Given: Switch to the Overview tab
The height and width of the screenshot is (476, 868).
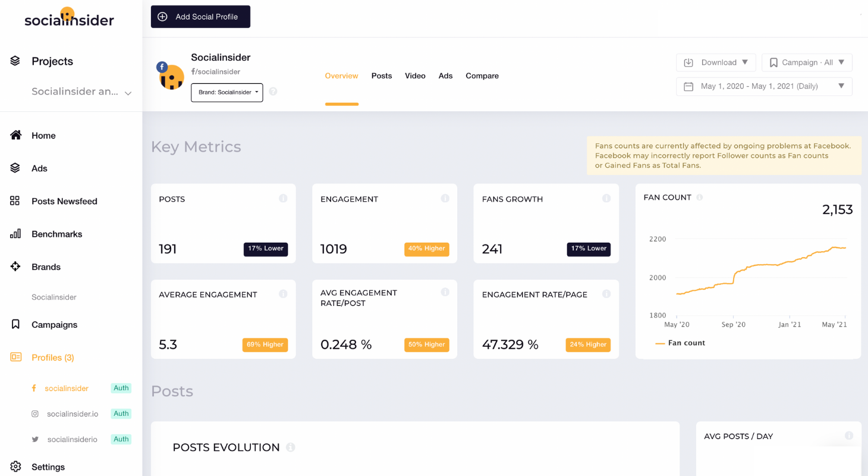Looking at the screenshot, I should (341, 76).
